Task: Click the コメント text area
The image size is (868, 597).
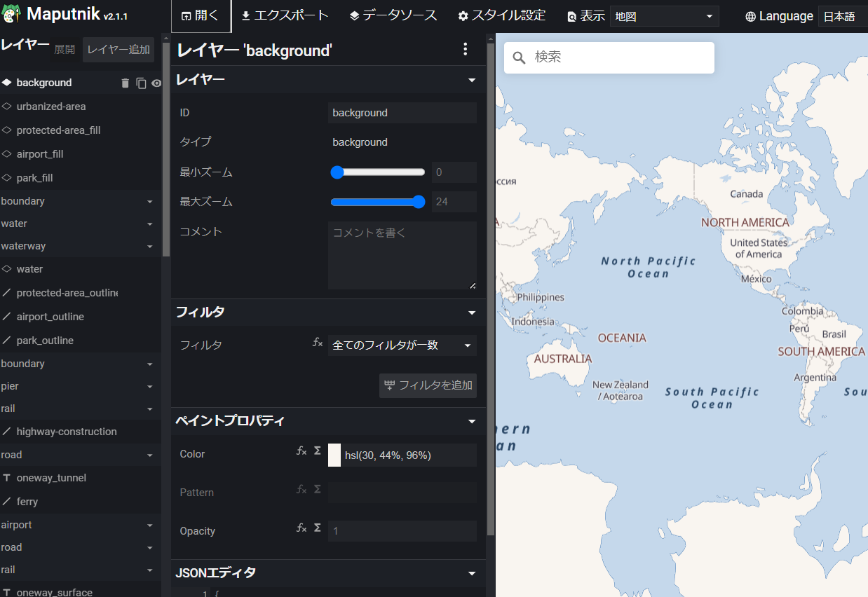Action: 402,256
